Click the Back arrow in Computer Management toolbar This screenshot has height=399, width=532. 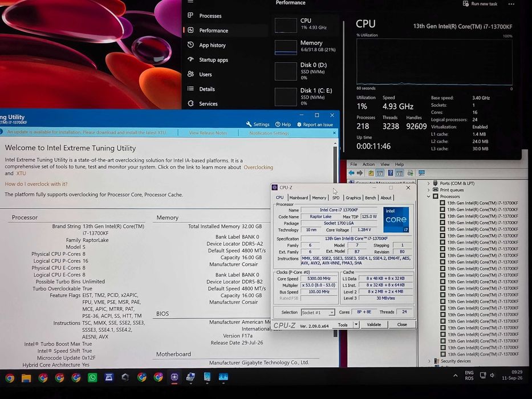click(x=351, y=173)
